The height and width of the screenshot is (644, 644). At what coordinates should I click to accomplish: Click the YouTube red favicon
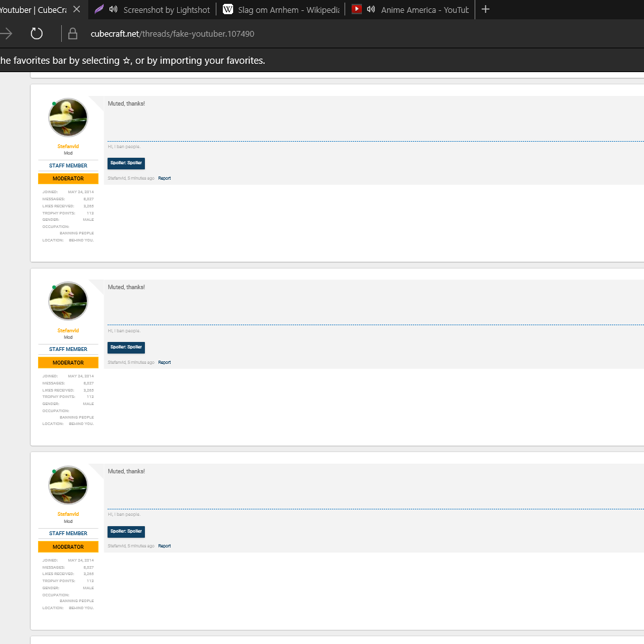357,8
